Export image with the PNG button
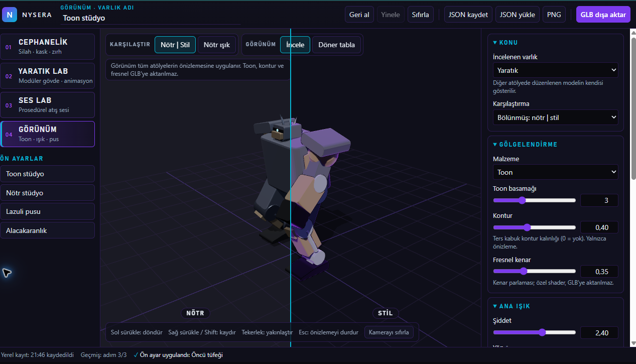Image resolution: width=636 pixels, height=364 pixels. click(x=554, y=15)
